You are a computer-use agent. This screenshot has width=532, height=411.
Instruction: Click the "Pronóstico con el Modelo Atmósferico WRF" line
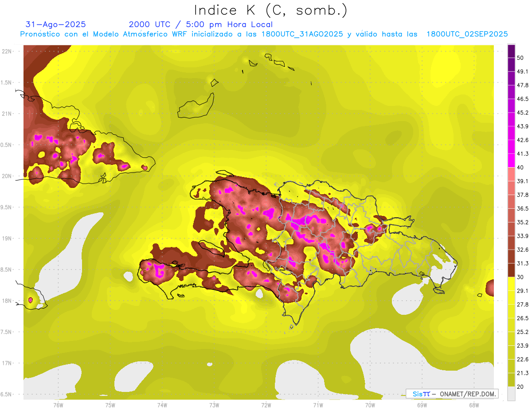105,34
